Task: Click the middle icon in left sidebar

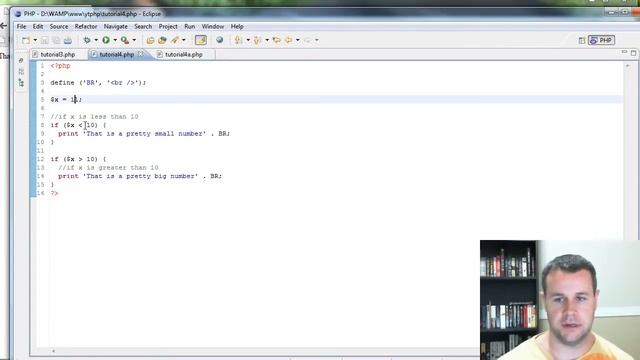Action: pos(21,71)
